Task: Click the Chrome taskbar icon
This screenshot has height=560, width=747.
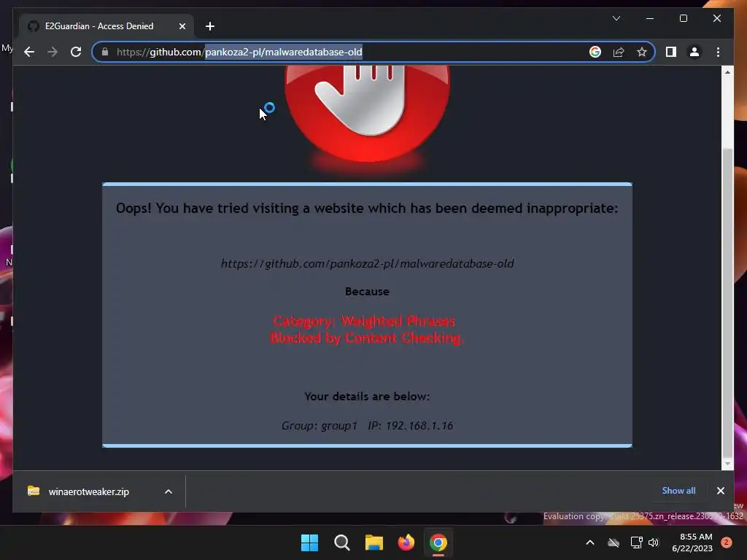Action: pyautogui.click(x=438, y=542)
